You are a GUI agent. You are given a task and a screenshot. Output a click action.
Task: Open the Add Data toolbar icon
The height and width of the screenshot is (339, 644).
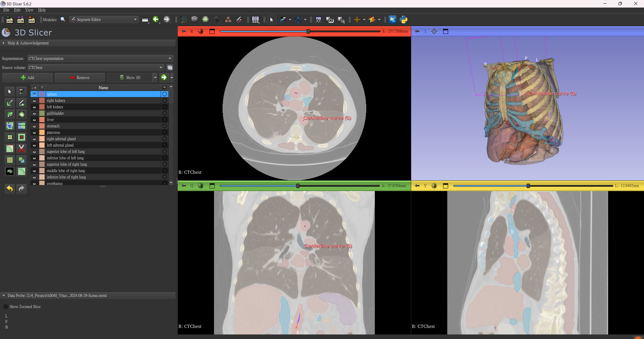click(10, 19)
